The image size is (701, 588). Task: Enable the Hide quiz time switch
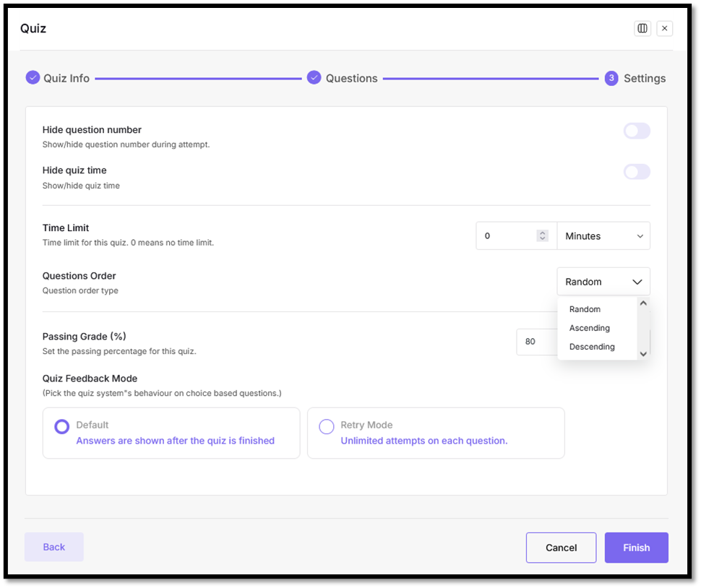(637, 172)
